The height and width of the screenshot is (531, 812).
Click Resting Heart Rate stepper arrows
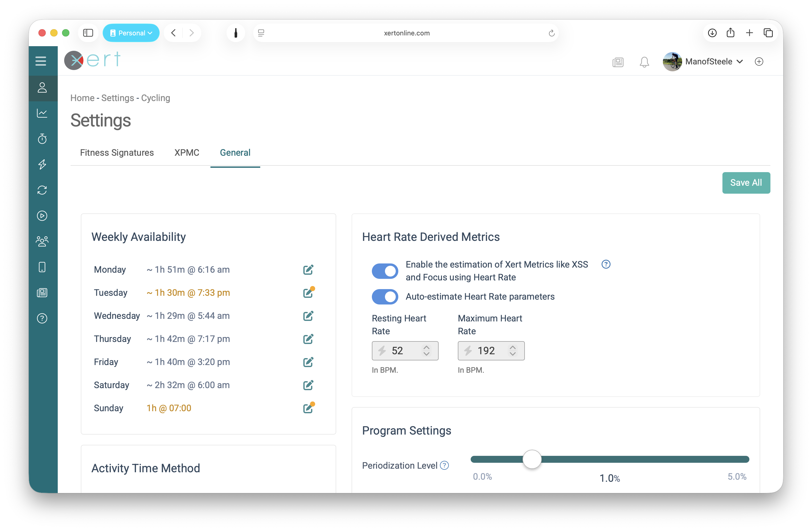pos(427,351)
